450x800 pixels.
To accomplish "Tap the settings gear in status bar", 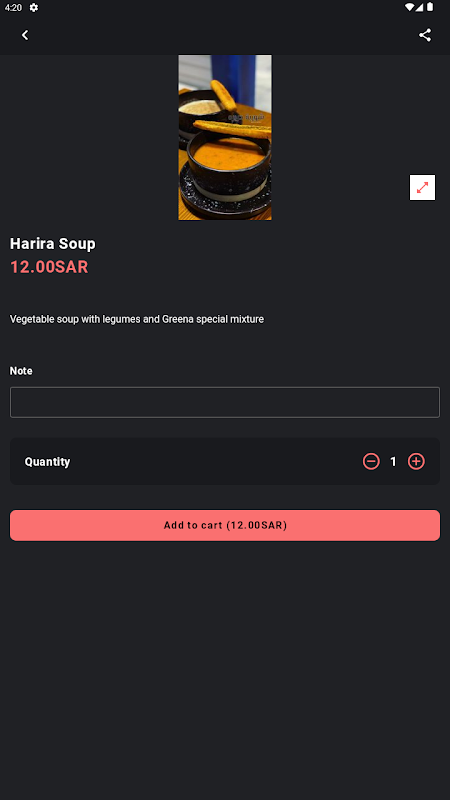I will pyautogui.click(x=34, y=8).
